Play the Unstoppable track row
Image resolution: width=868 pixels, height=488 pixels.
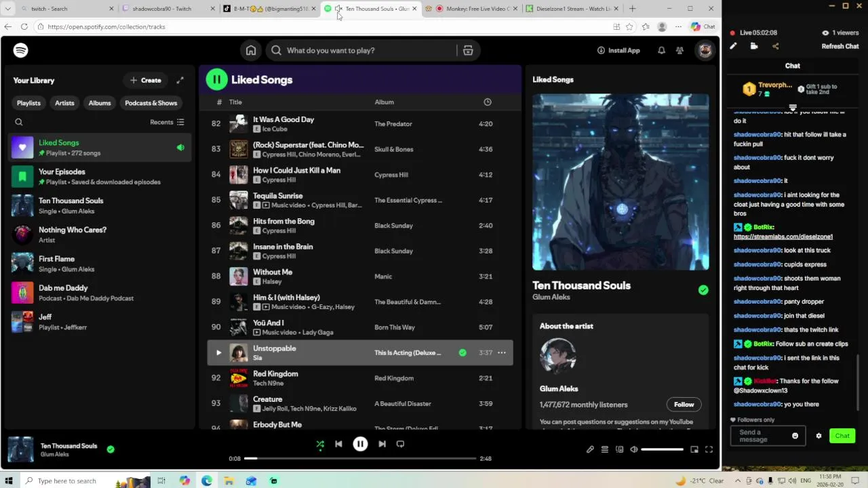[x=218, y=352]
